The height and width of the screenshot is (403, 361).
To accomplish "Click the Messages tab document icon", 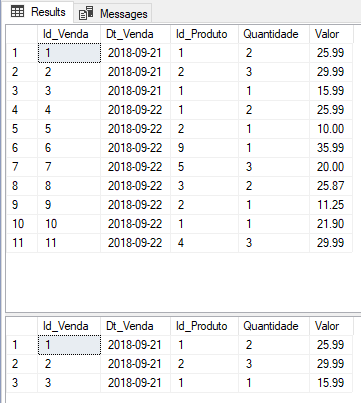I will click(x=86, y=14).
